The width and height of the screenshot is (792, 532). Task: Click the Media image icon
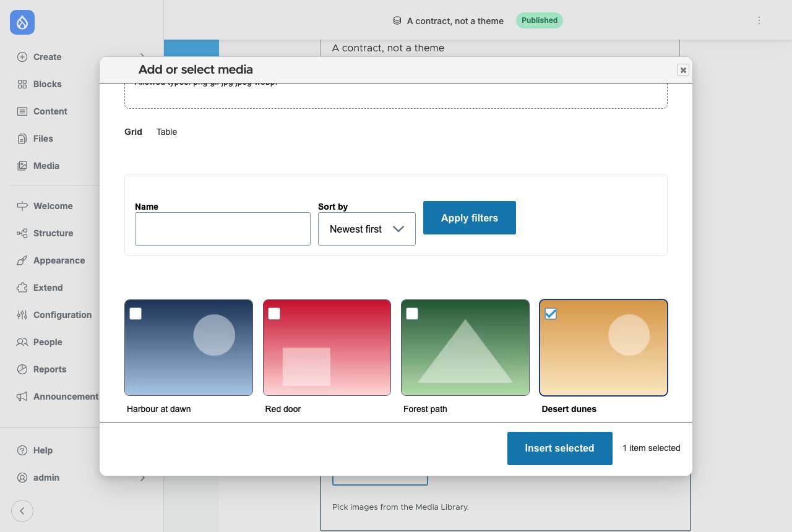click(x=22, y=166)
